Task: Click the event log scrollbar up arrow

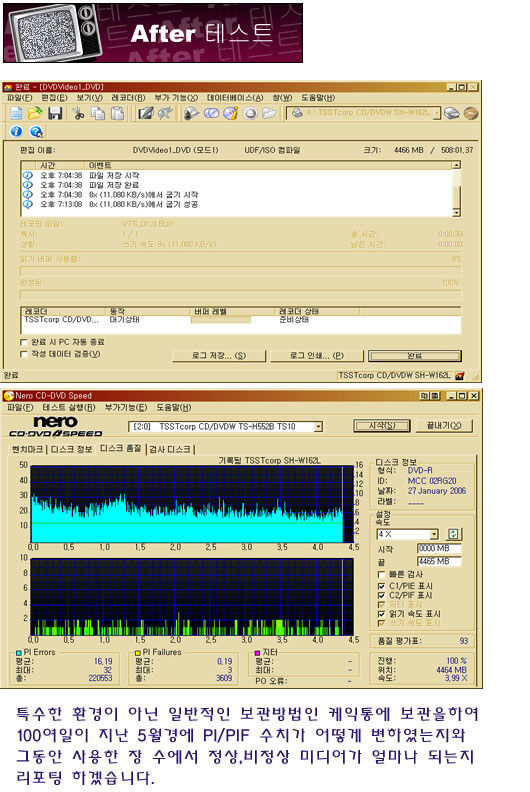Action: [x=457, y=165]
